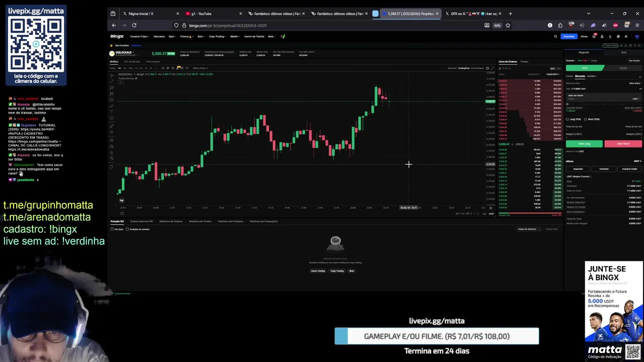The height and width of the screenshot is (362, 644).
Task: Click the Valor da Ordem input field
Action: [604, 97]
